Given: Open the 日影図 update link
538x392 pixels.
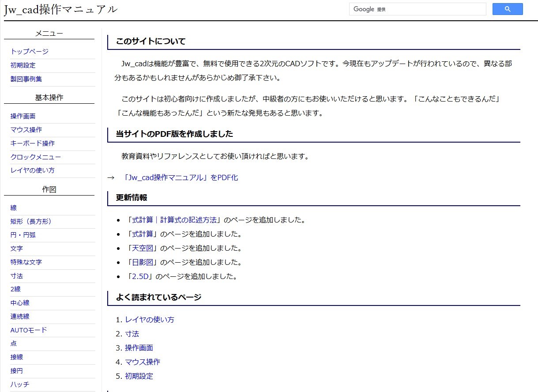Looking at the screenshot, I should tap(143, 262).
